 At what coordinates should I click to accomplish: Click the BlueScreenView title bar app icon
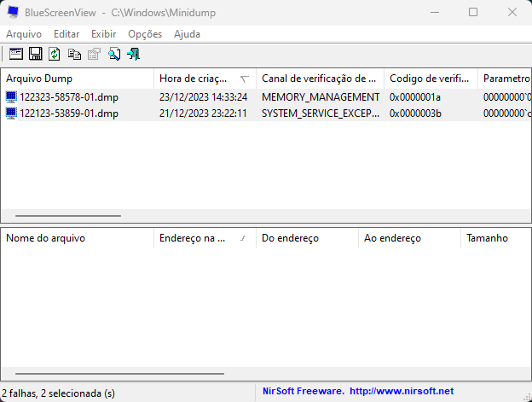(x=14, y=12)
